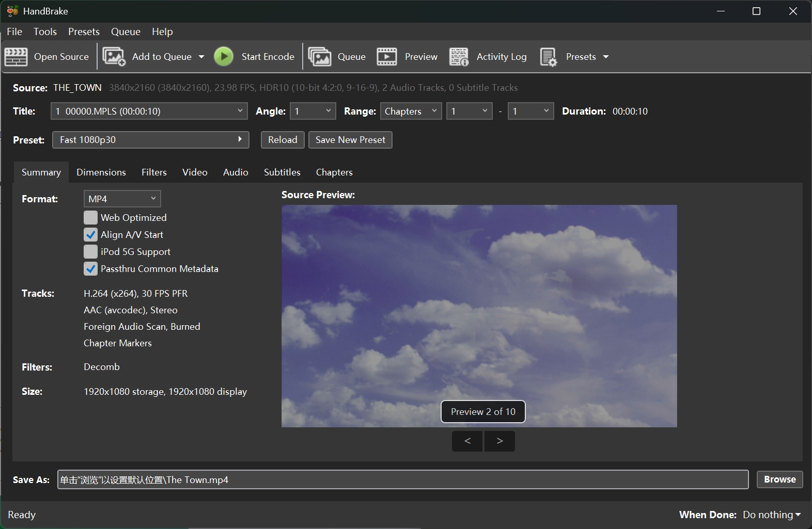This screenshot has height=529, width=812.
Task: Click the Open Source film clapper icon
Action: tap(16, 57)
